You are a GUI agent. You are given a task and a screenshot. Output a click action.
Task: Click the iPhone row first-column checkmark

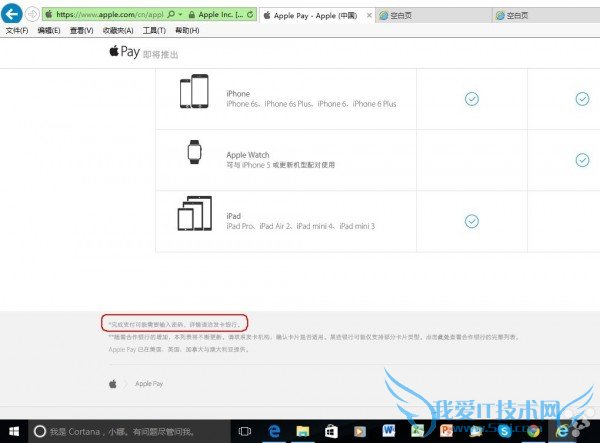(x=472, y=99)
